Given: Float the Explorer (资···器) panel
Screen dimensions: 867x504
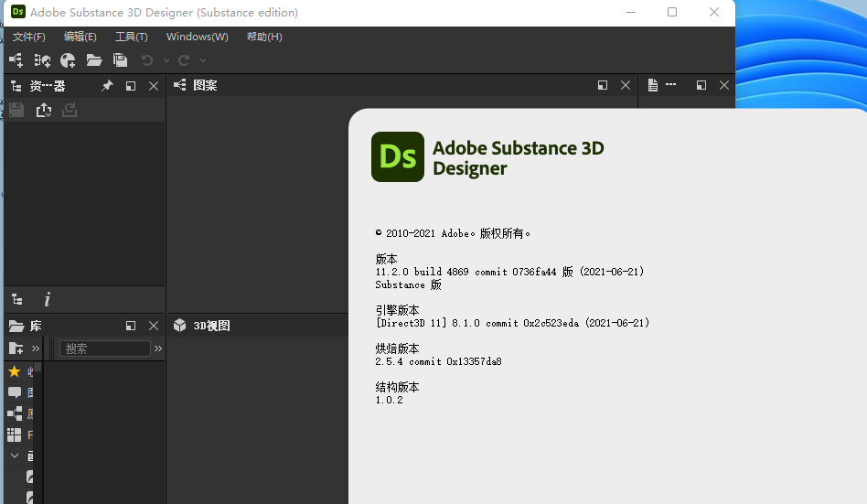Looking at the screenshot, I should (131, 86).
